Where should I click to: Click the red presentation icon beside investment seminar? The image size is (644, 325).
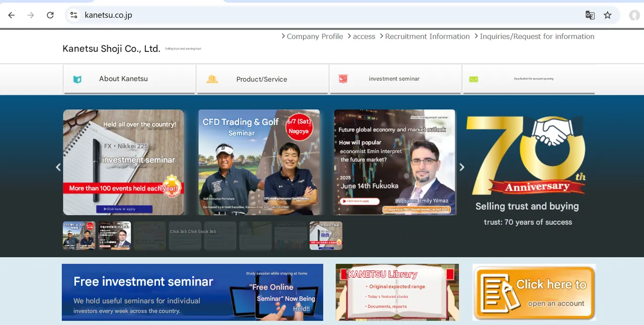click(x=343, y=79)
